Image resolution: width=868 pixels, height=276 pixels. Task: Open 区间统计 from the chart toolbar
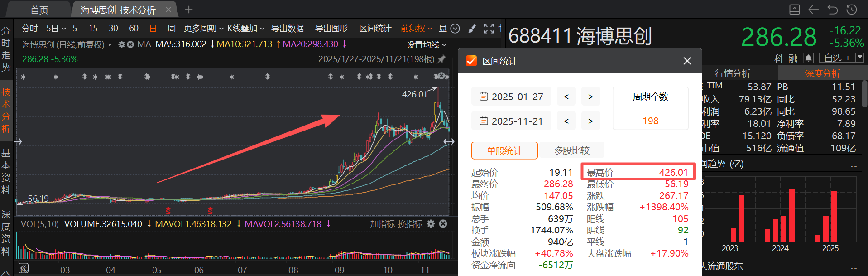click(x=375, y=29)
